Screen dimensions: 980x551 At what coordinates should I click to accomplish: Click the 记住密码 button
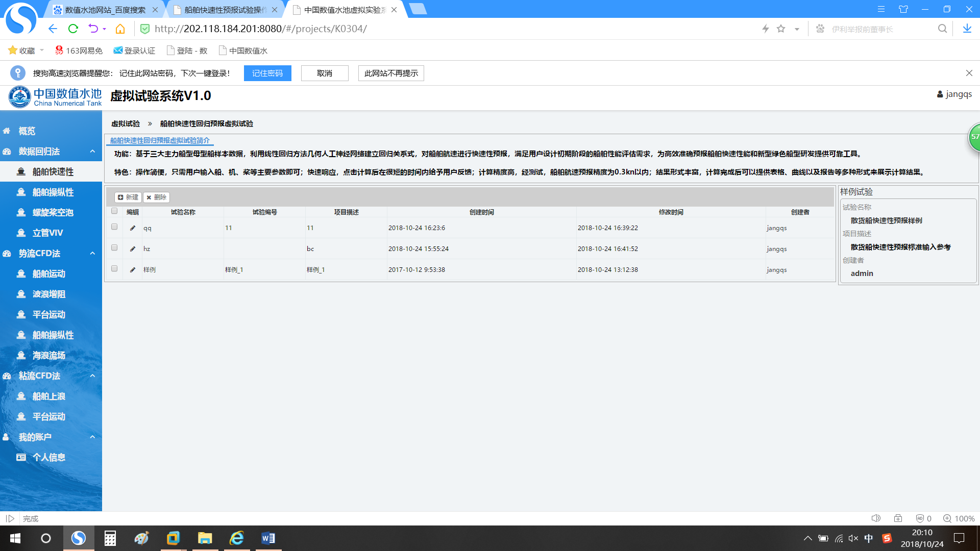pyautogui.click(x=267, y=73)
